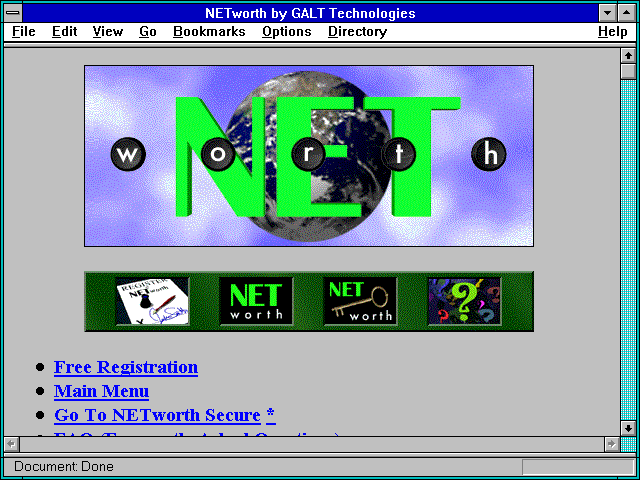The image size is (640, 480).
Task: Click the horizontal scrollbar left arrow
Action: click(x=11, y=444)
